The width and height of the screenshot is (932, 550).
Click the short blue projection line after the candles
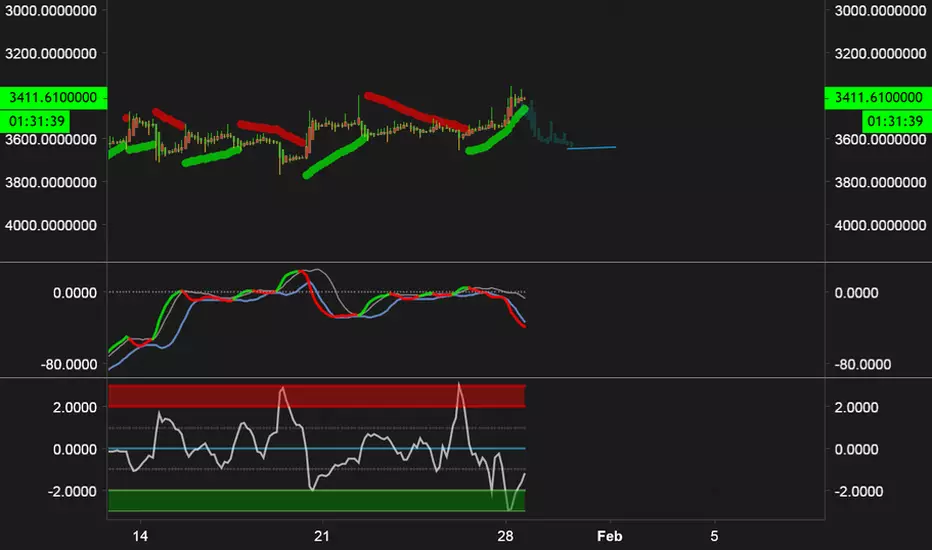click(591, 147)
